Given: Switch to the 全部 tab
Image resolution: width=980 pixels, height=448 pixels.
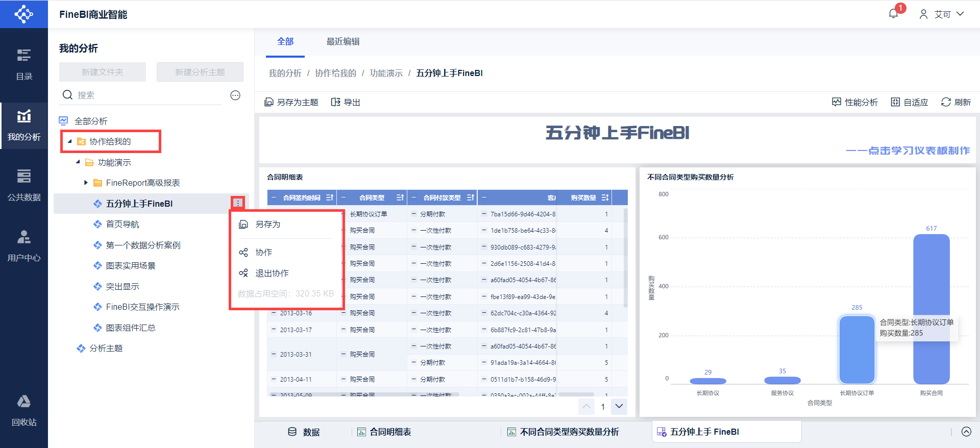Looking at the screenshot, I should tap(285, 42).
